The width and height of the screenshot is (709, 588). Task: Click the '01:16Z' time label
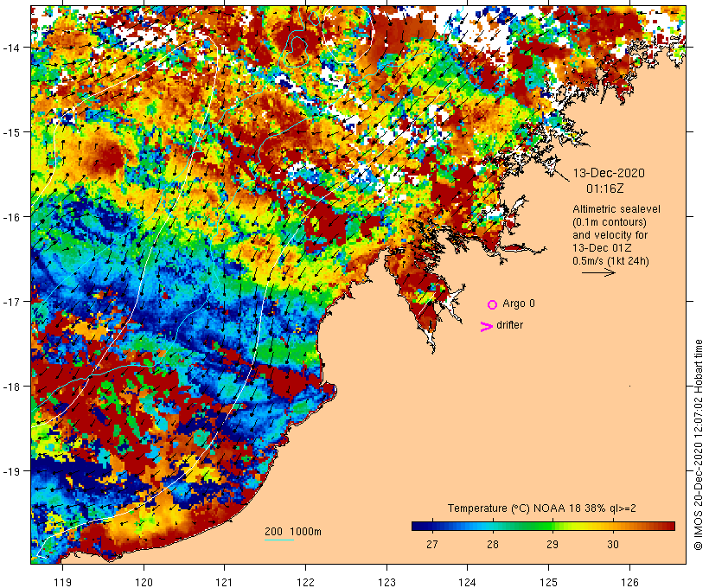tap(604, 189)
